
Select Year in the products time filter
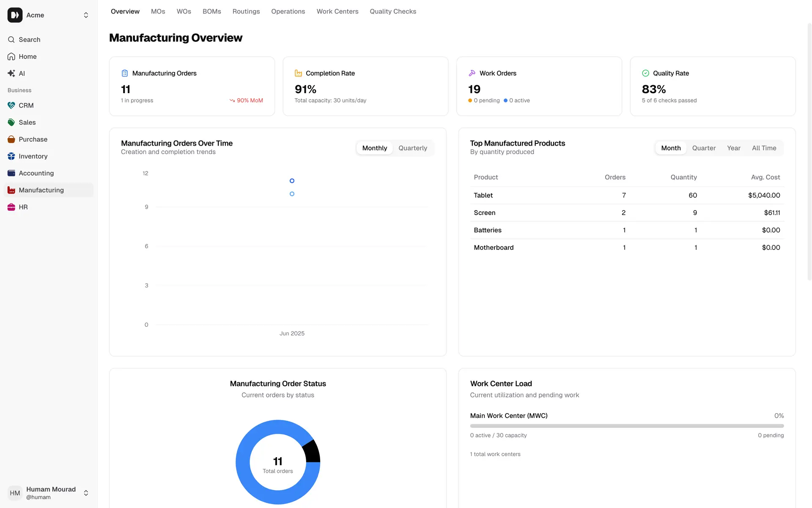[734, 148]
